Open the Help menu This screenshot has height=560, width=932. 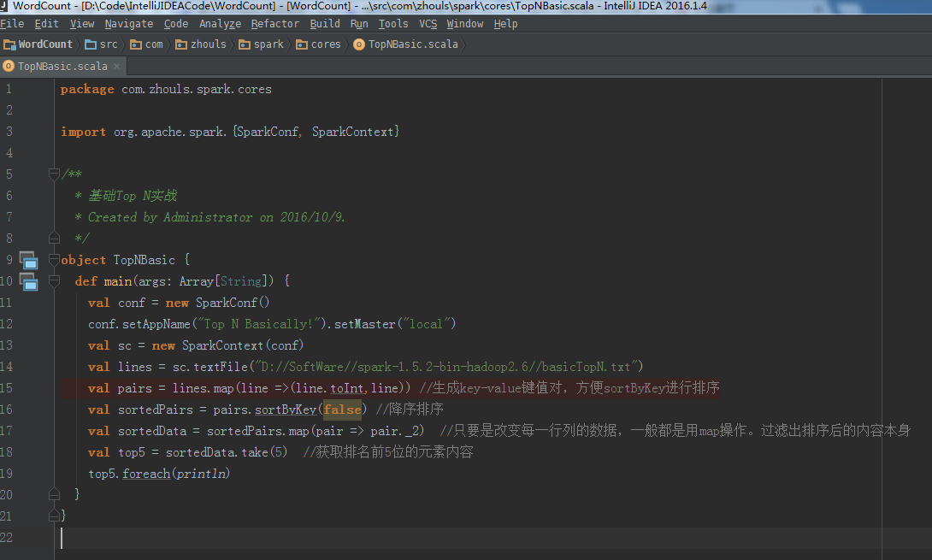(506, 24)
